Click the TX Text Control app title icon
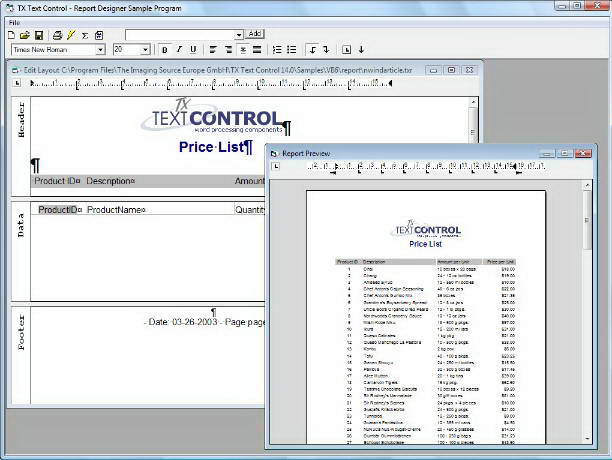 pyautogui.click(x=11, y=8)
